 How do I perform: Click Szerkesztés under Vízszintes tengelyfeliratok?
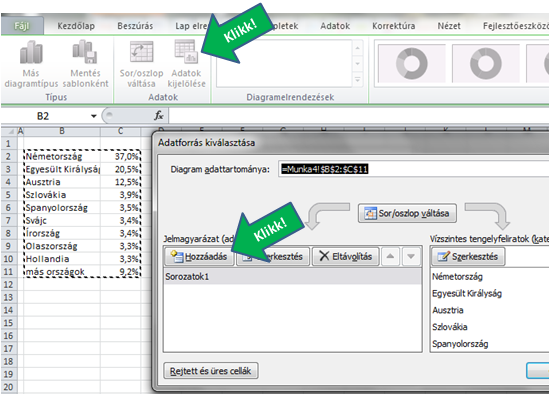[468, 257]
